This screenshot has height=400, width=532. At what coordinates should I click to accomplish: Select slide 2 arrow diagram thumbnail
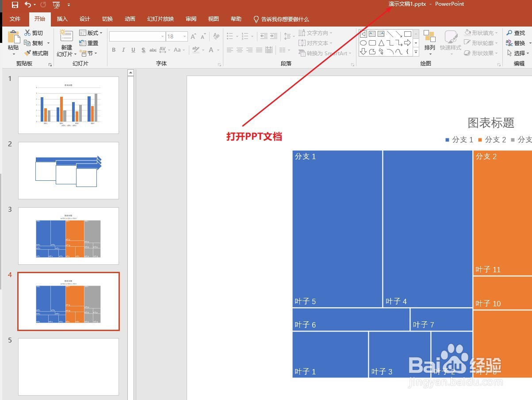(x=69, y=171)
